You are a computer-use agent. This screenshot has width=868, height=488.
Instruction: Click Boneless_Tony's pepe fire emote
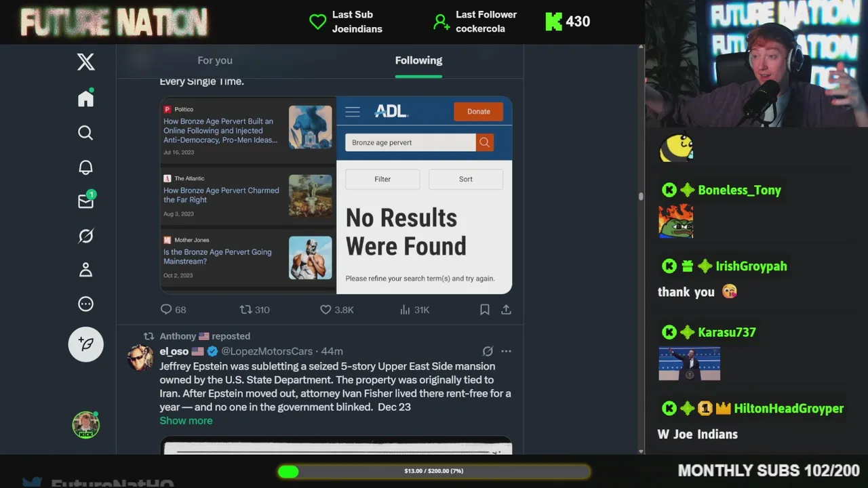675,222
